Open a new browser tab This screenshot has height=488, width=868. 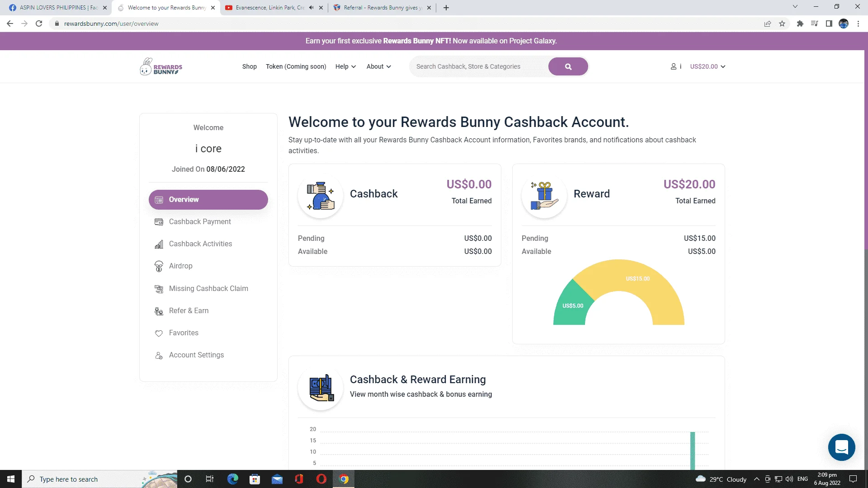click(x=446, y=8)
